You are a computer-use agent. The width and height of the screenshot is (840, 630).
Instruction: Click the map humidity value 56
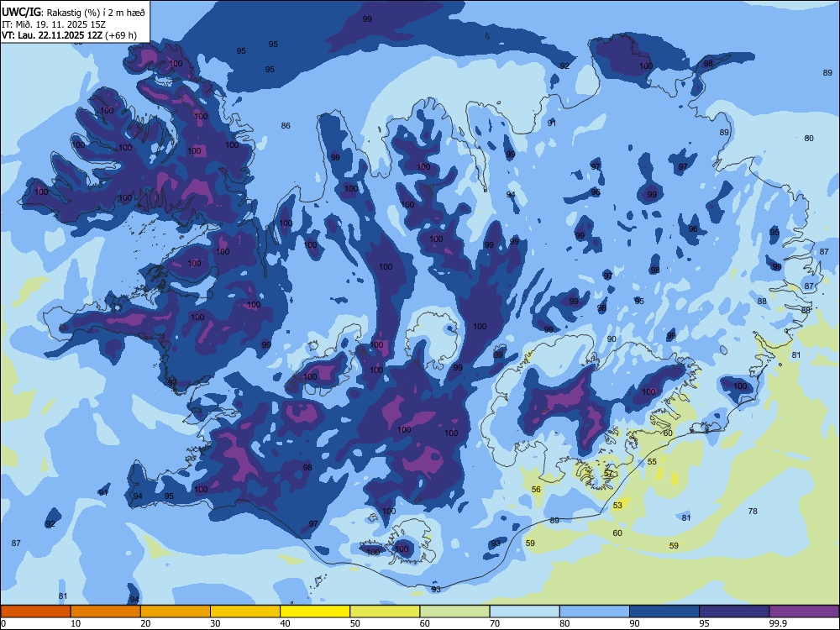(536, 489)
